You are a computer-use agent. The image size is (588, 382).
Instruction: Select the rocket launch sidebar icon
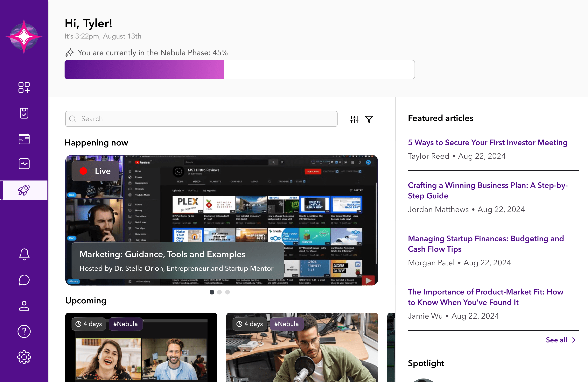tap(24, 190)
